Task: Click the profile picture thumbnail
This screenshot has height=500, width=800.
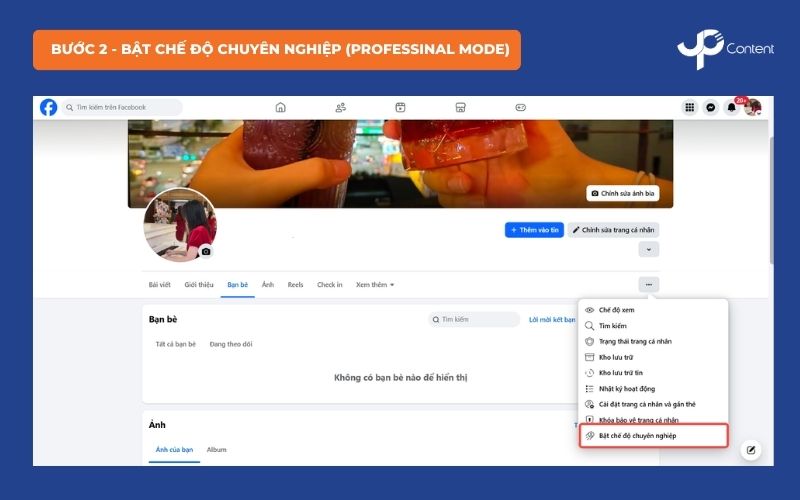Action: click(180, 224)
